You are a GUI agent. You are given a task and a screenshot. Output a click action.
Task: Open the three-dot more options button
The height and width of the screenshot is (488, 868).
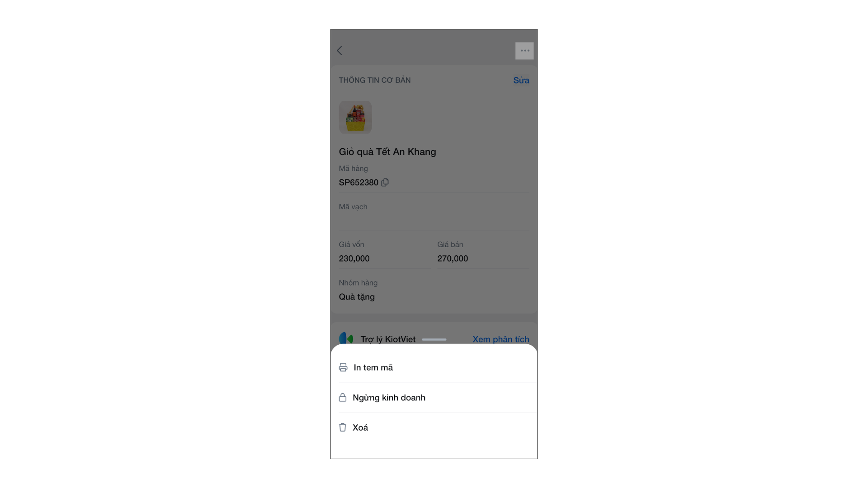[x=524, y=51]
